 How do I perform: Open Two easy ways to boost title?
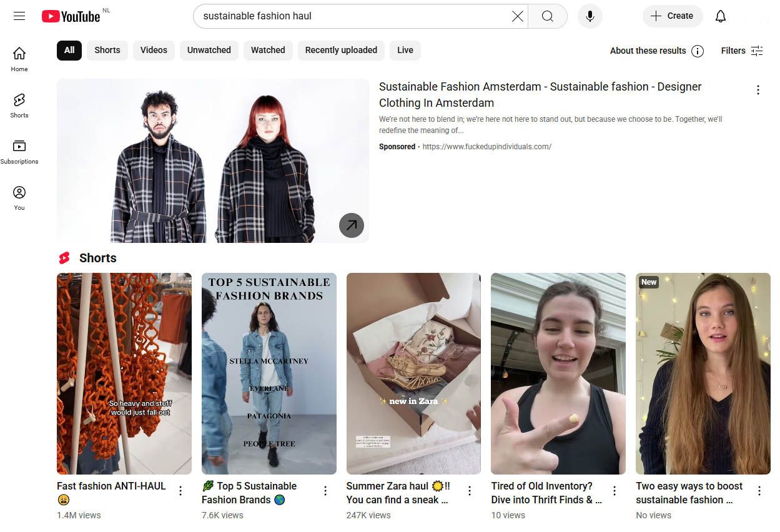pos(689,493)
